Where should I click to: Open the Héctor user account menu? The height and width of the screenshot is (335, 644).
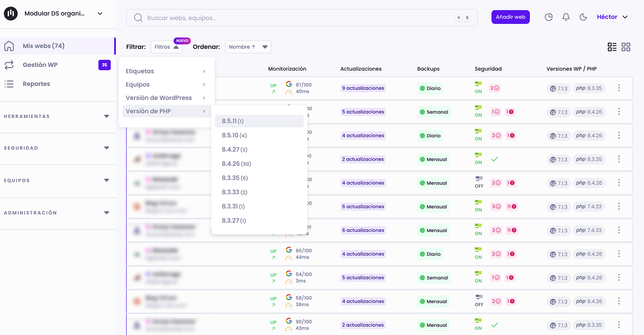point(612,17)
